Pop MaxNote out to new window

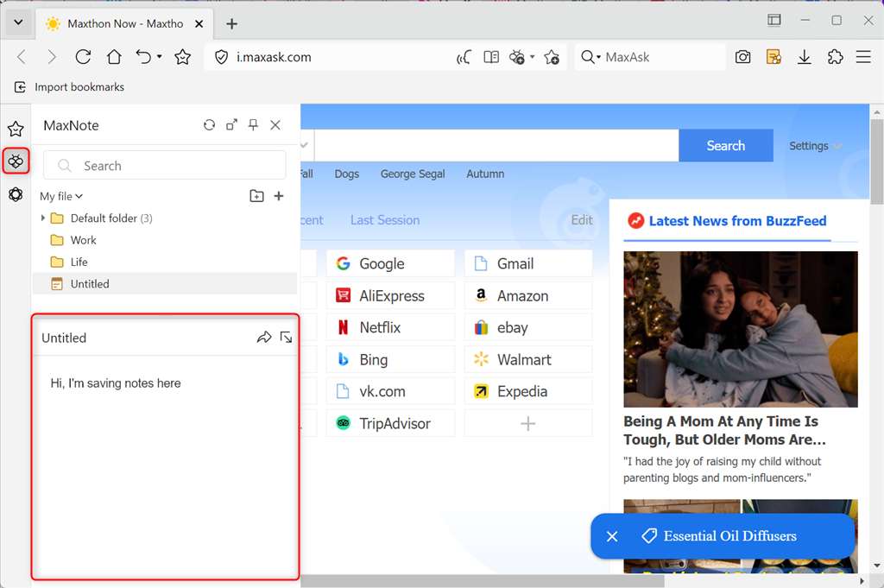pyautogui.click(x=231, y=124)
